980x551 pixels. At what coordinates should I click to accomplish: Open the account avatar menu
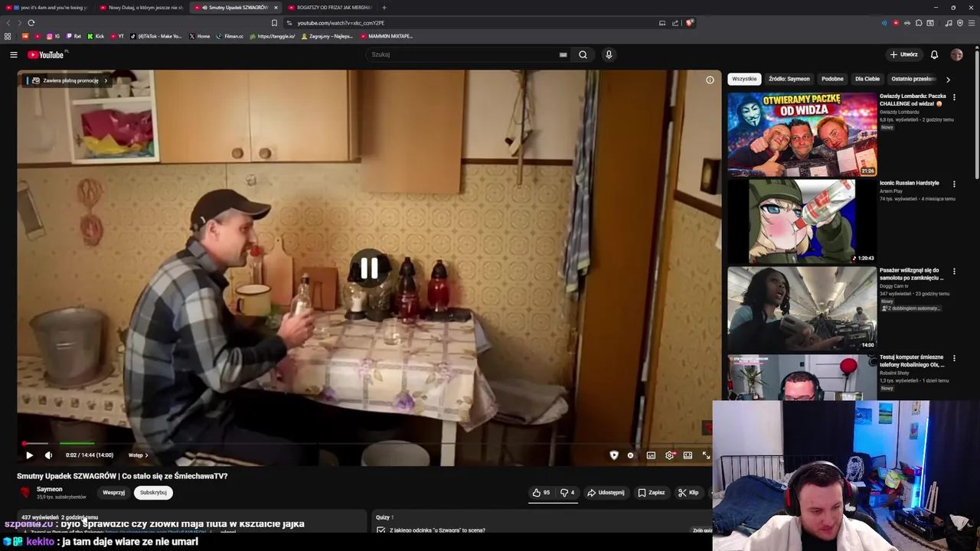point(956,54)
